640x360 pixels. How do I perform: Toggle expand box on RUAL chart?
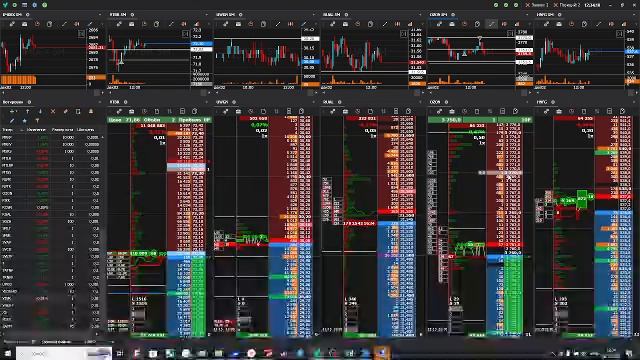[x=404, y=34]
